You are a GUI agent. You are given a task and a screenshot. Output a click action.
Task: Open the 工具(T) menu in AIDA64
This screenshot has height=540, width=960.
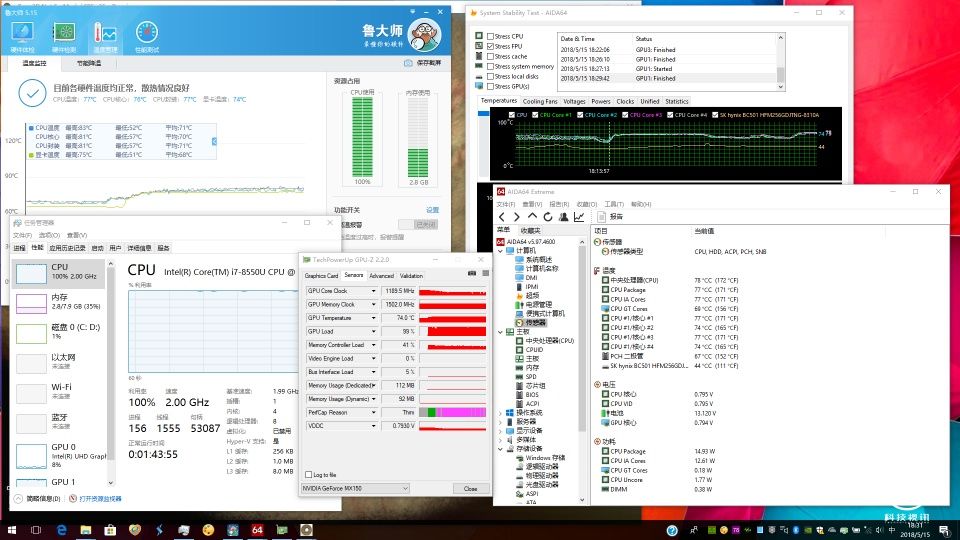coord(613,204)
